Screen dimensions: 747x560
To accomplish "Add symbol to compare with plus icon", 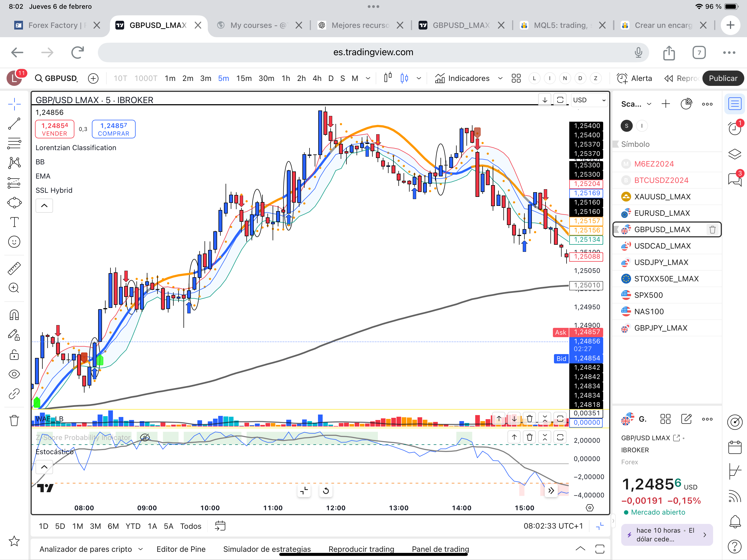I will [93, 78].
